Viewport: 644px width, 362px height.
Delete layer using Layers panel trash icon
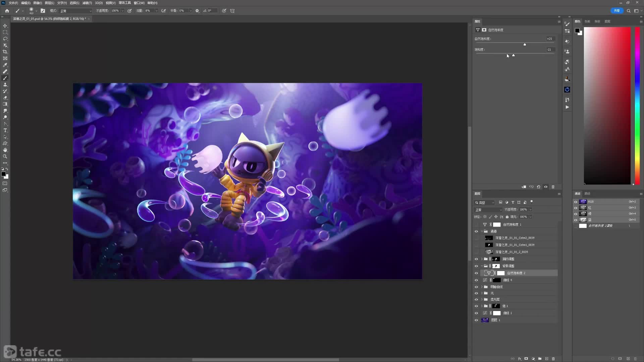pos(553,359)
